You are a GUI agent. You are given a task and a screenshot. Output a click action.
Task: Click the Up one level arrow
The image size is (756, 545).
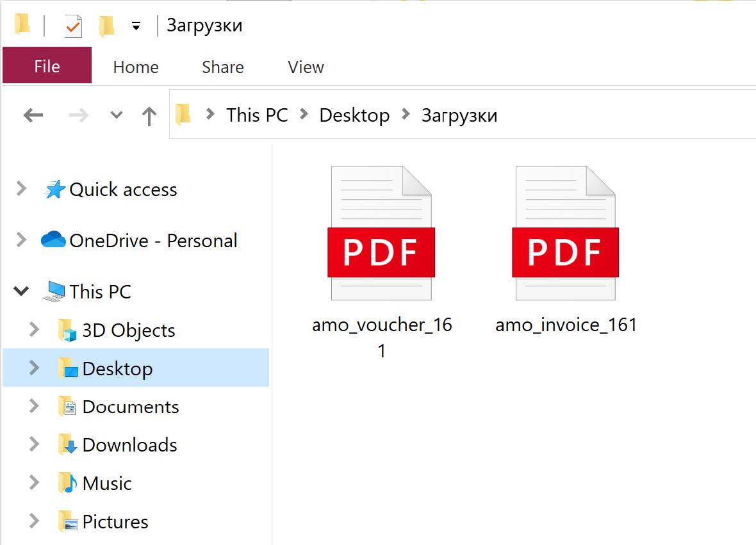(x=149, y=116)
